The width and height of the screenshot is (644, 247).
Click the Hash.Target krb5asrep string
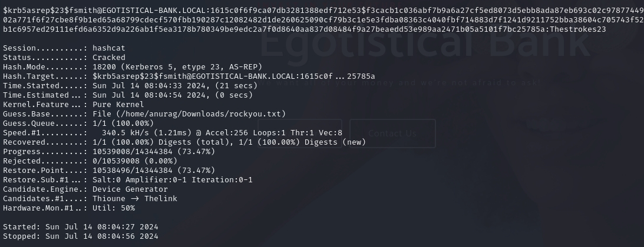point(233,76)
